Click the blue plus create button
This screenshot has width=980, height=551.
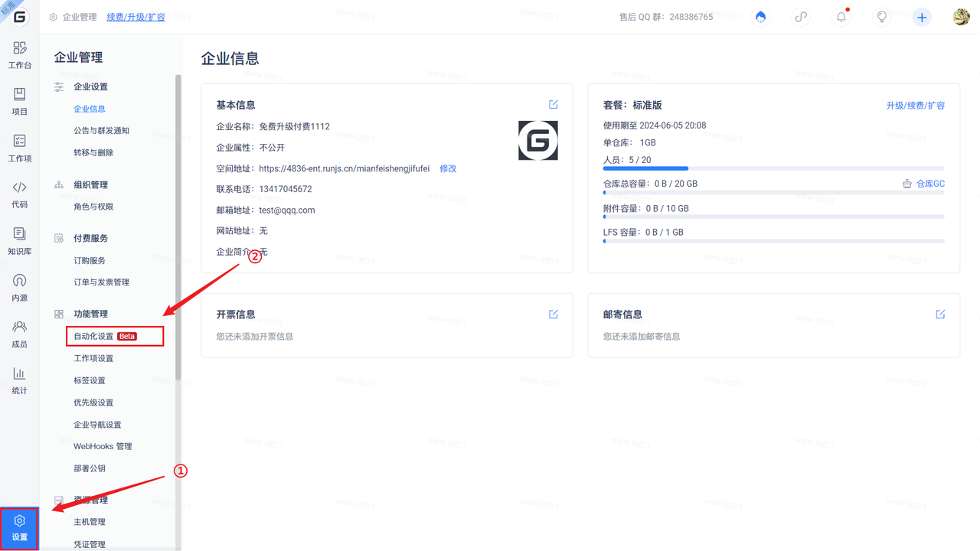tap(922, 17)
